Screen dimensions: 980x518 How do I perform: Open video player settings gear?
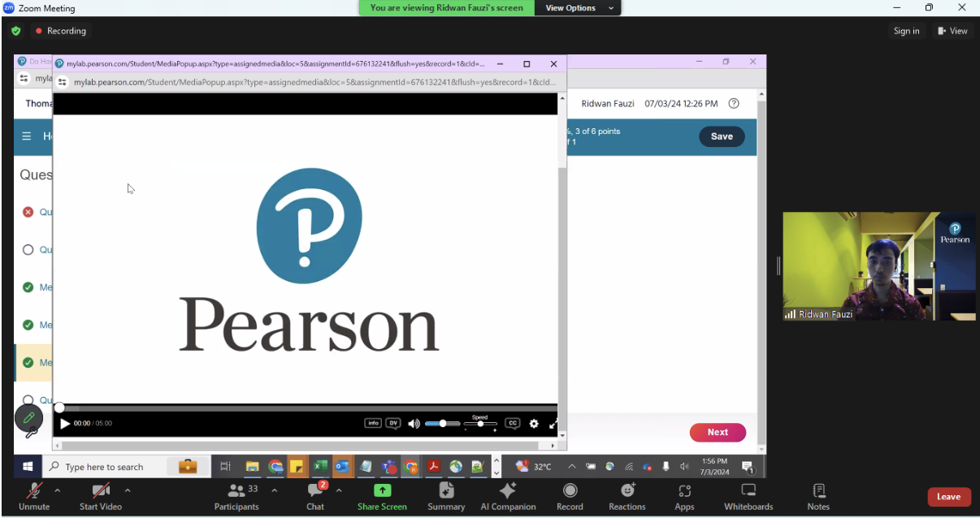(534, 424)
